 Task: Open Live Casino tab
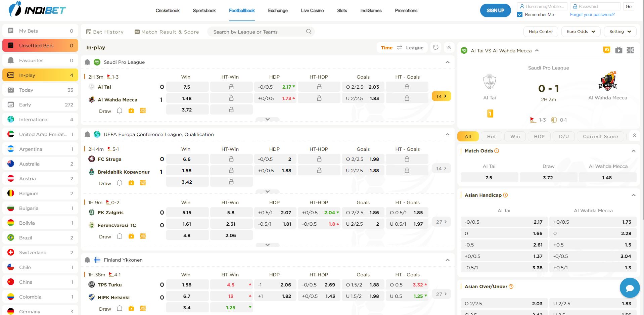[x=312, y=10]
